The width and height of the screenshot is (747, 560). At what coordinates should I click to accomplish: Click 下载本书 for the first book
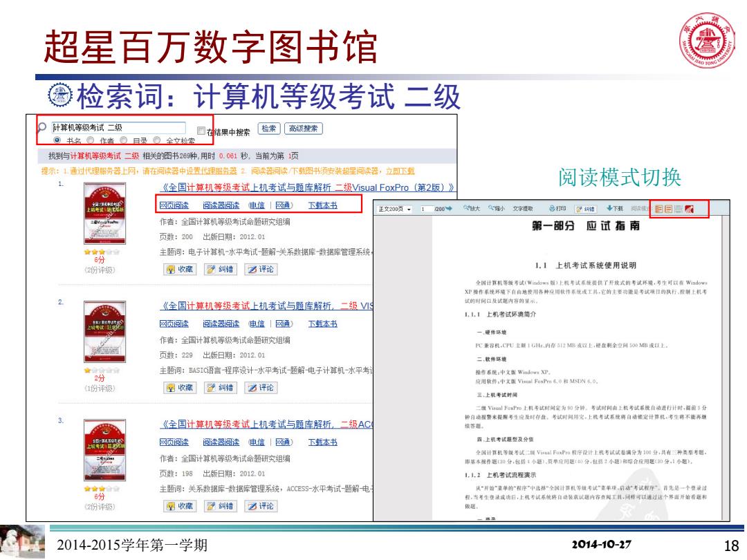point(322,205)
